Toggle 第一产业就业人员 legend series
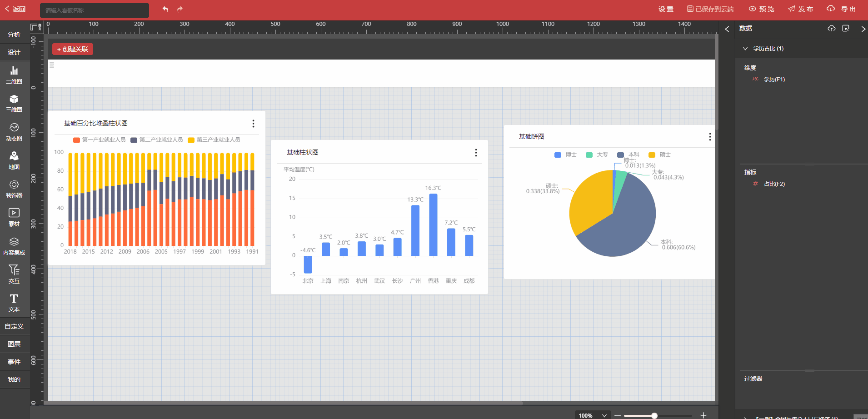This screenshot has width=868, height=419. pos(100,140)
